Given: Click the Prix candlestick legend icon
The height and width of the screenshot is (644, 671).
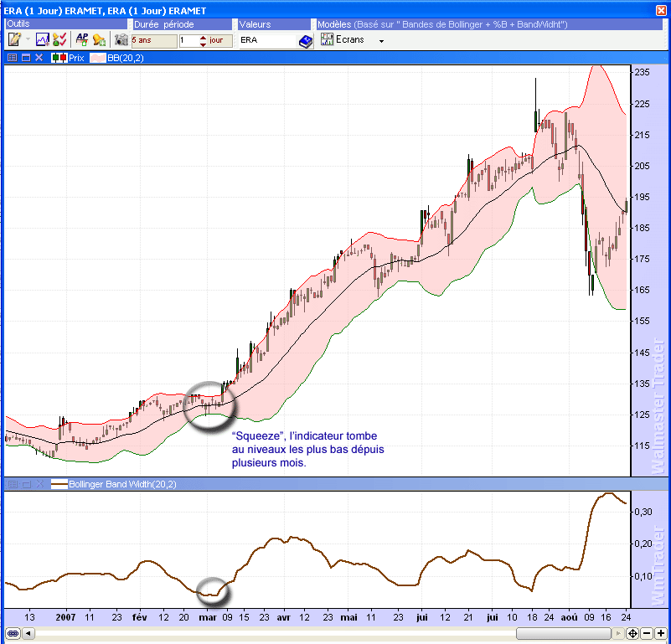Looking at the screenshot, I should [59, 58].
